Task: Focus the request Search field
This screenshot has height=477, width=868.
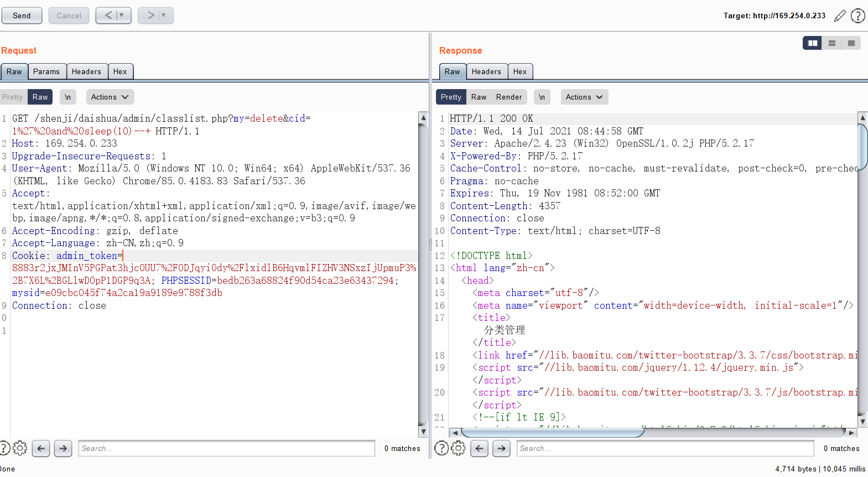Action: 227,448
